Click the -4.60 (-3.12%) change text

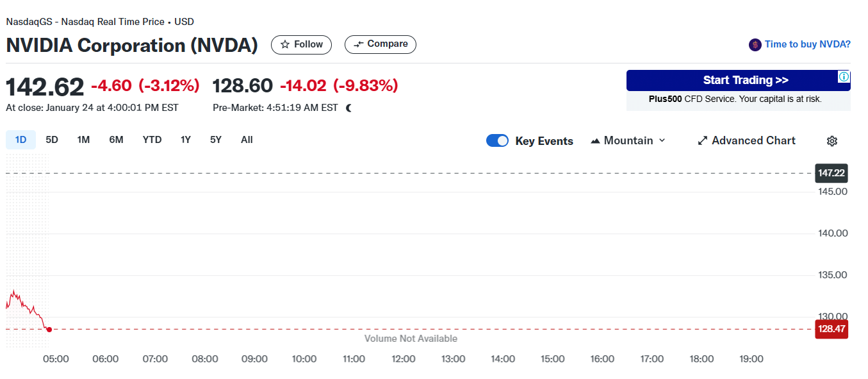click(145, 85)
